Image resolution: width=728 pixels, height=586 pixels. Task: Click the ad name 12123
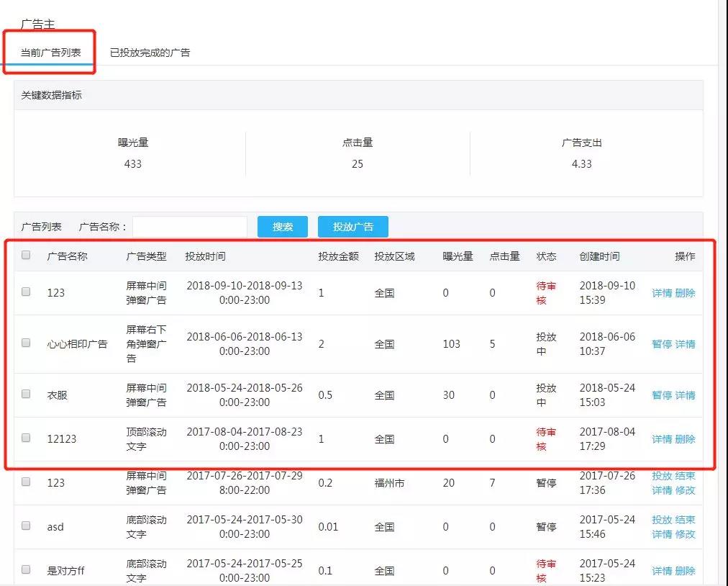(x=62, y=439)
